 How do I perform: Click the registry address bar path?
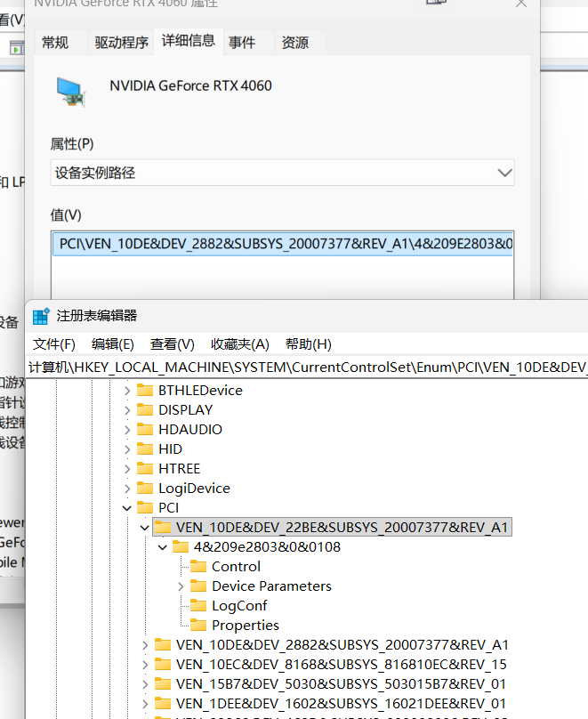(307, 368)
